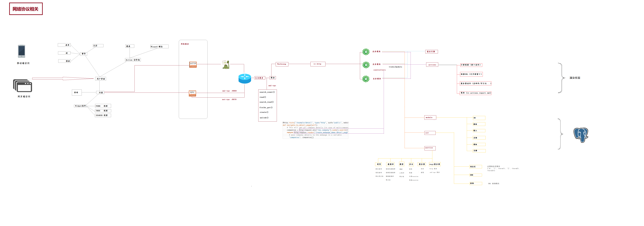This screenshot has width=644, height=226.
Task: Click the 日历 node
Action: [x=98, y=46]
